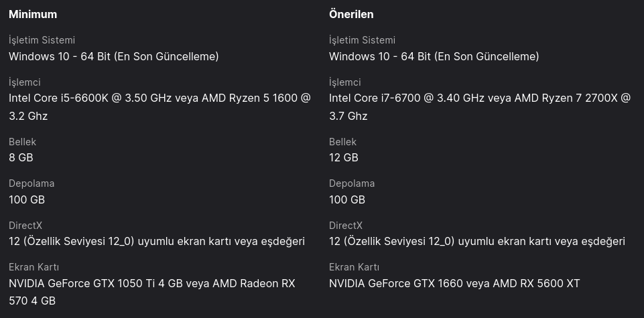Select İşletim Sistemi label under Önerilen

click(362, 40)
